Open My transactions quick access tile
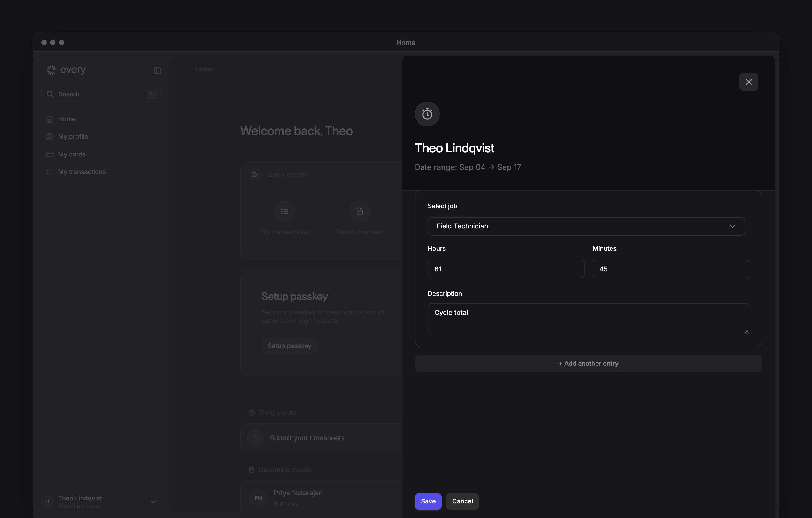The height and width of the screenshot is (518, 812). 285,219
